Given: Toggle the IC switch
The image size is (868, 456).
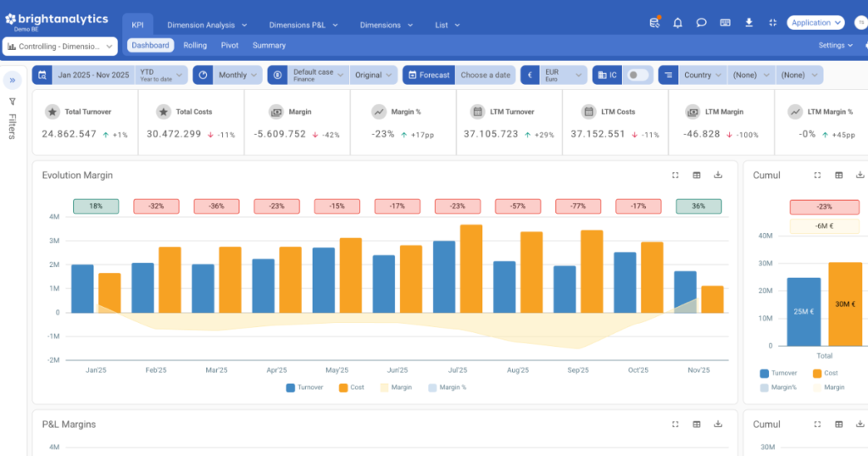Looking at the screenshot, I should pos(637,75).
